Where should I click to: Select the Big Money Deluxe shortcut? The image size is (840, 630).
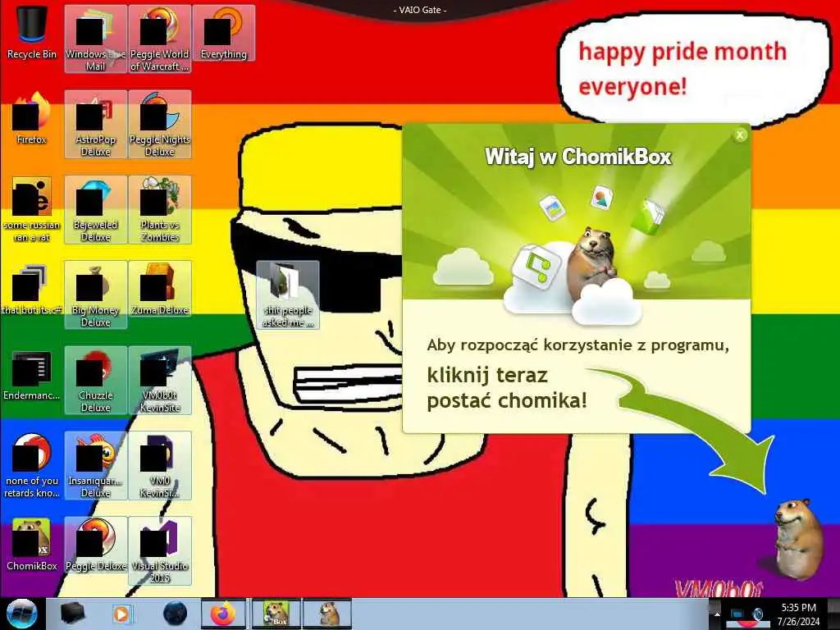(95, 294)
